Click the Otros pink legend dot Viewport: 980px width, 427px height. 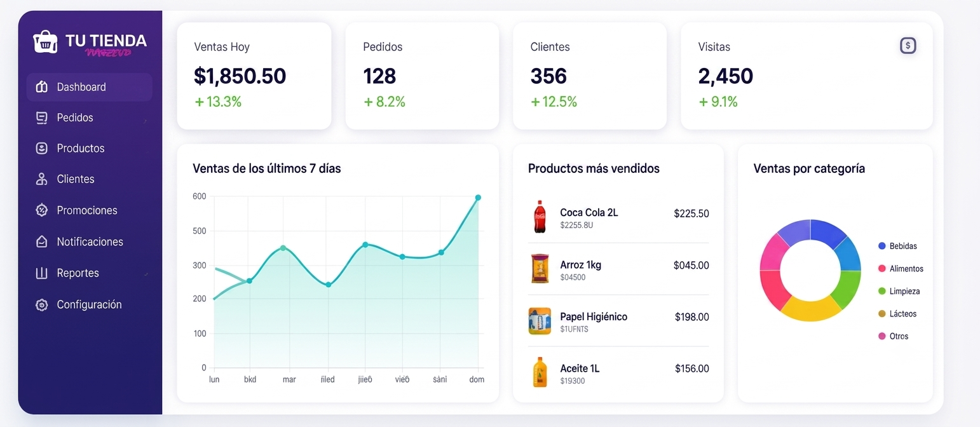pyautogui.click(x=881, y=336)
